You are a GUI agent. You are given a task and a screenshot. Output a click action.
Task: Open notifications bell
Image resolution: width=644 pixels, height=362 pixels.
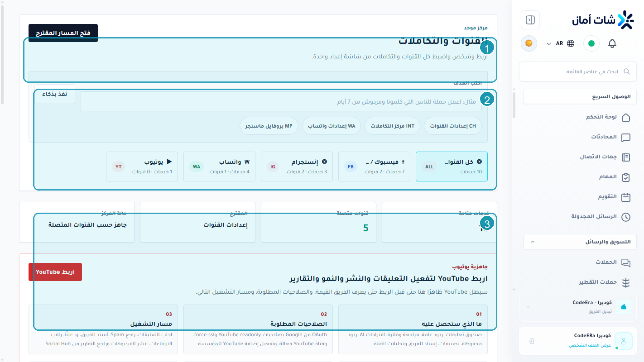click(612, 43)
